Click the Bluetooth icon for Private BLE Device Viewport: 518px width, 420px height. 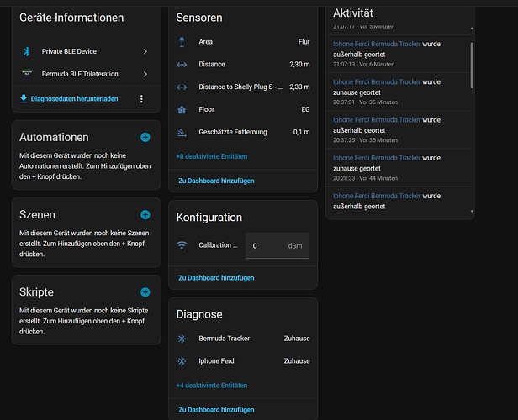point(26,52)
